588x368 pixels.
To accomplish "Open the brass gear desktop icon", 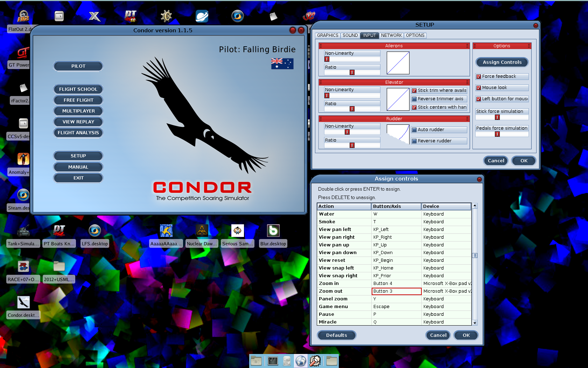I will click(166, 16).
